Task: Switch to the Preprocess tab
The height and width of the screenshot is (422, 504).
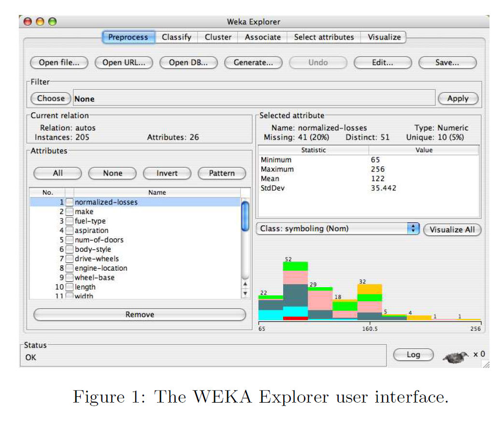Action: click(128, 37)
